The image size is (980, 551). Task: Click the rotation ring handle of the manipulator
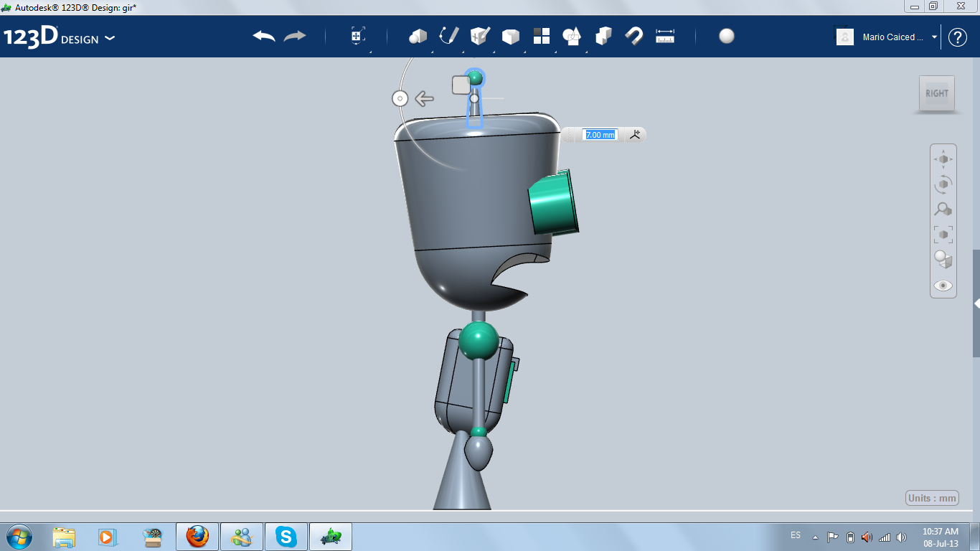click(400, 98)
